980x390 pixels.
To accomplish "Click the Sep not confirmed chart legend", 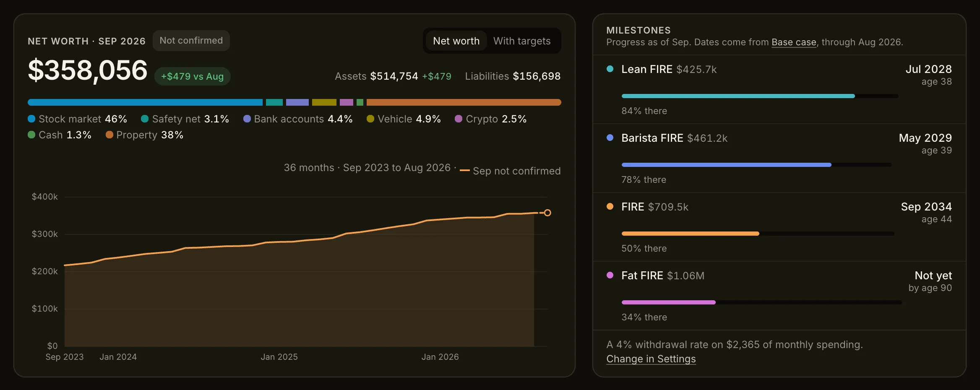I will pyautogui.click(x=510, y=171).
